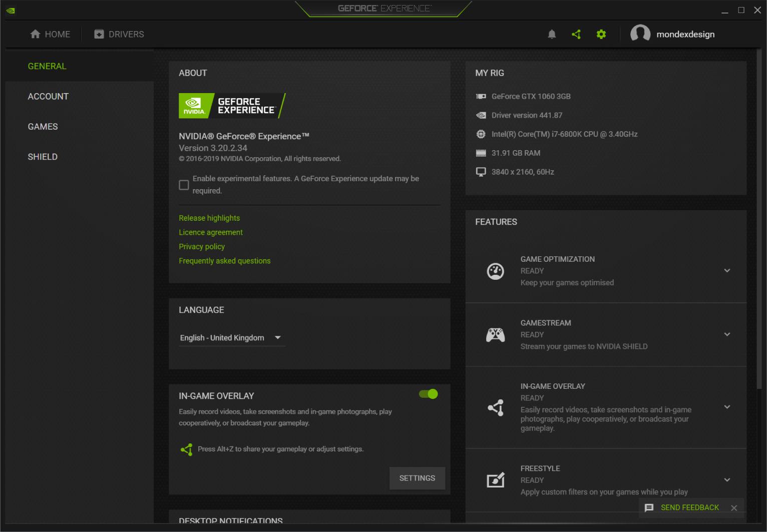Click Driver version 441.87 text
The image size is (767, 532).
(527, 115)
